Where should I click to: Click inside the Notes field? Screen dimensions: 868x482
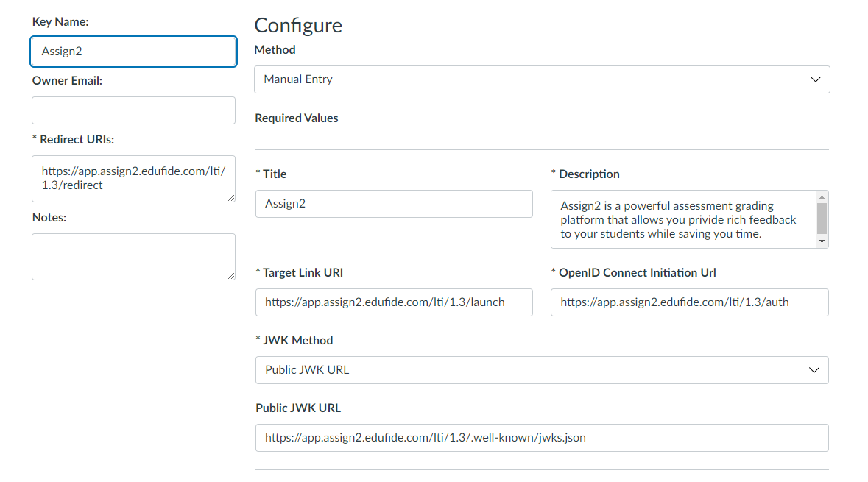click(x=133, y=256)
